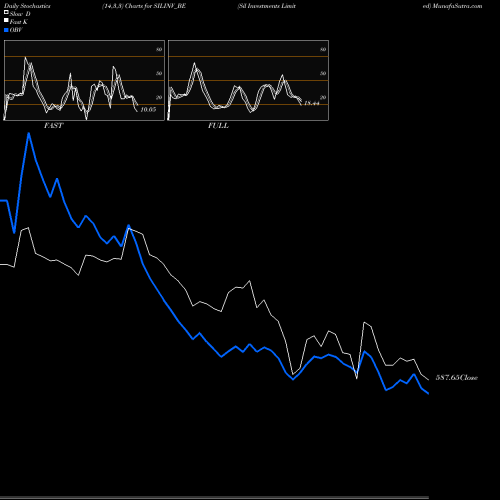The height and width of the screenshot is (500, 500).
Task: Click the 80 level label in FAST chart
Action: click(x=159, y=49)
